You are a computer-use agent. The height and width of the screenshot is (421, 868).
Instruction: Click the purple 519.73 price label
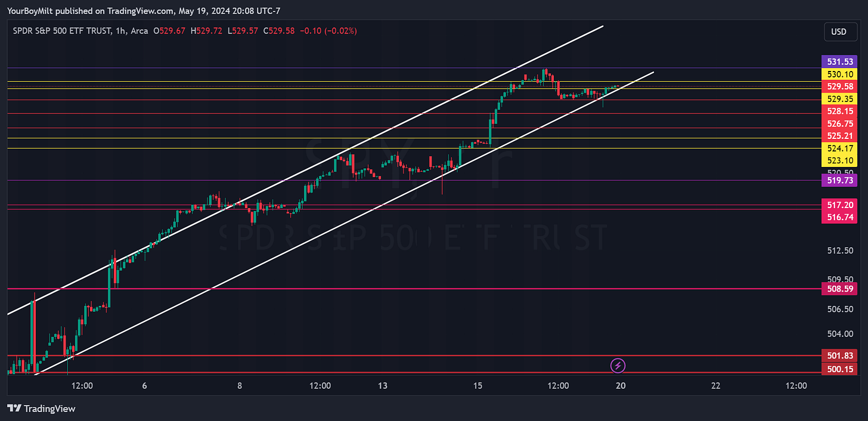pos(839,179)
